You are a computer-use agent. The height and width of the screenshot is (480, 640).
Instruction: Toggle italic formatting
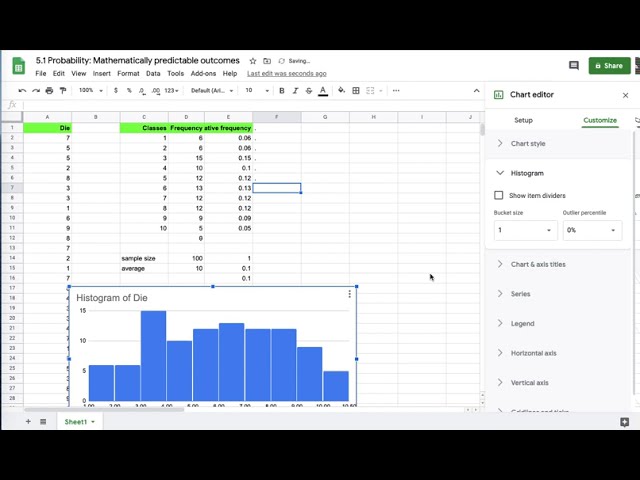pyautogui.click(x=295, y=91)
